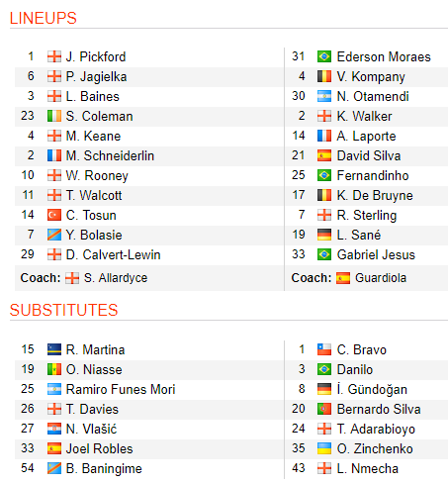Click Germany flag next to L. Sané
This screenshot has width=448, height=484.
[x=324, y=235]
